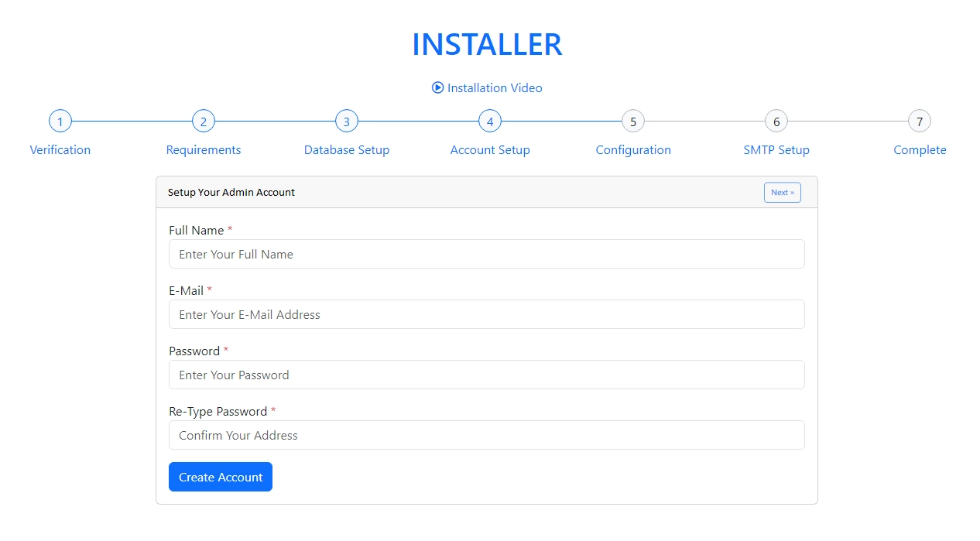Go to the Requirements step label
The image size is (980, 541).
point(204,150)
